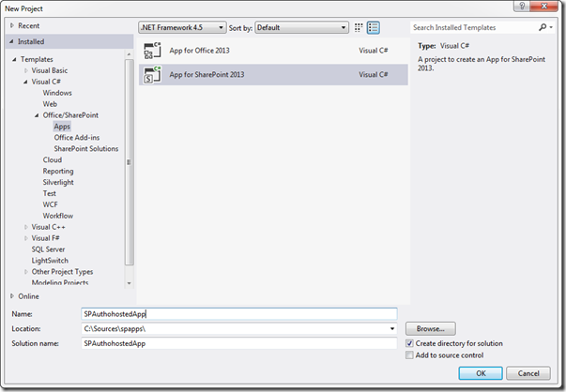Open the Sort by Default dropdown
Viewport: 566px width, 392px height.
tap(301, 27)
